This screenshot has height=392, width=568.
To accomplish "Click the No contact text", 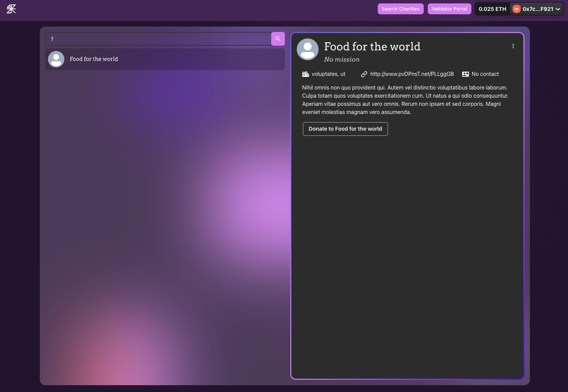I will (x=485, y=74).
